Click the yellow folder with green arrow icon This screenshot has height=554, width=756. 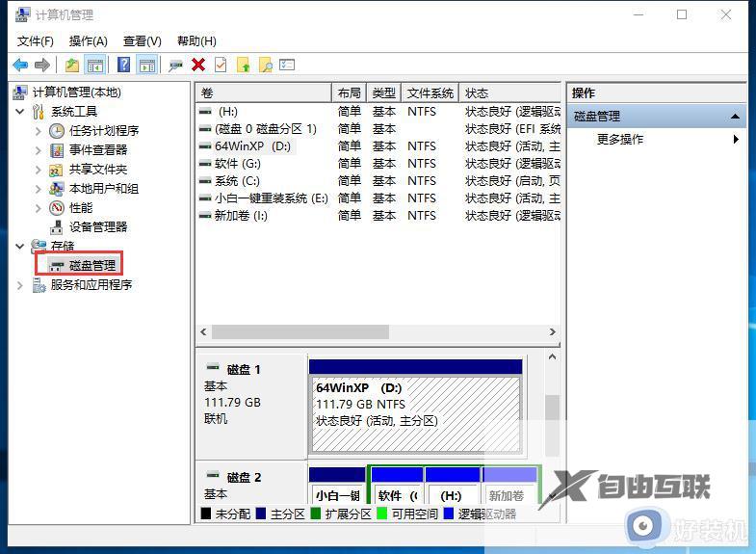pyautogui.click(x=244, y=65)
